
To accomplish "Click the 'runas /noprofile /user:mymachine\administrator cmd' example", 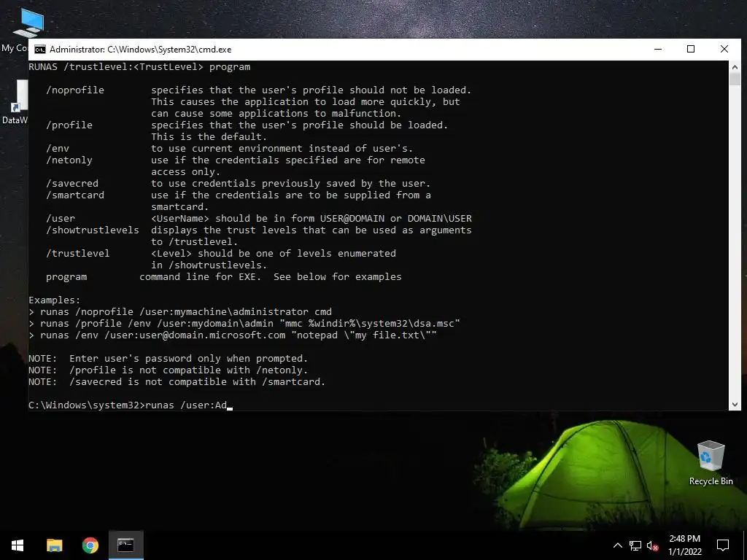I will [x=186, y=312].
